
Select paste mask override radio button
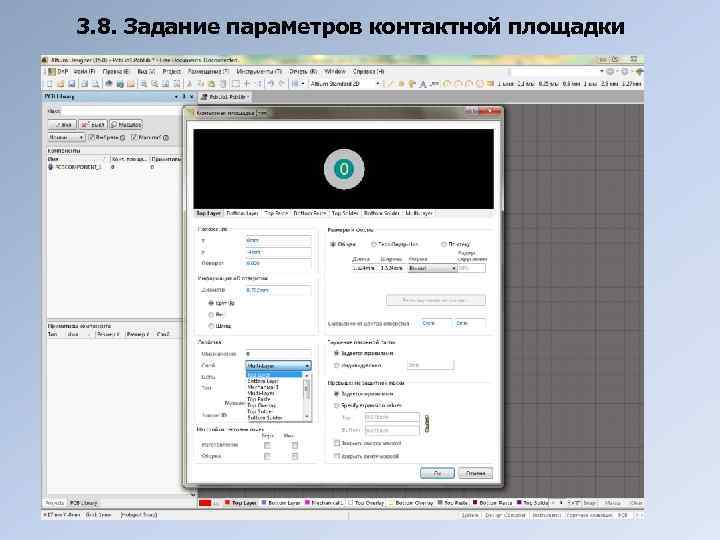tap(337, 366)
